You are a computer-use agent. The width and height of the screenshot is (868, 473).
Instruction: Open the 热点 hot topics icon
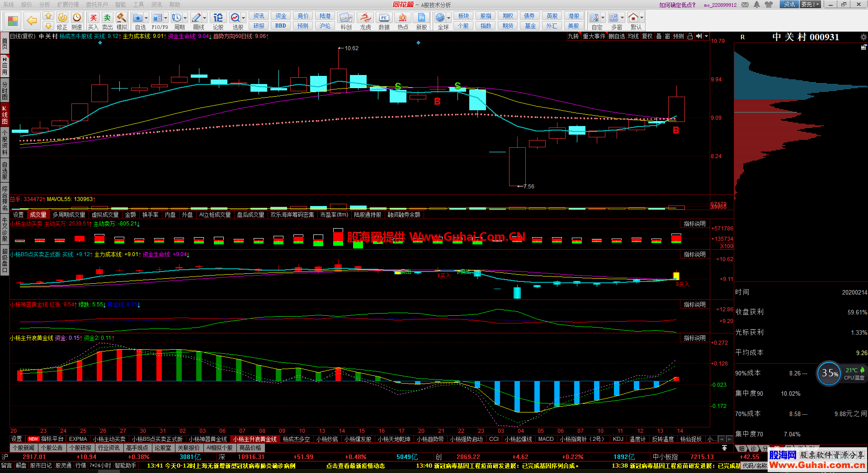[x=403, y=18]
